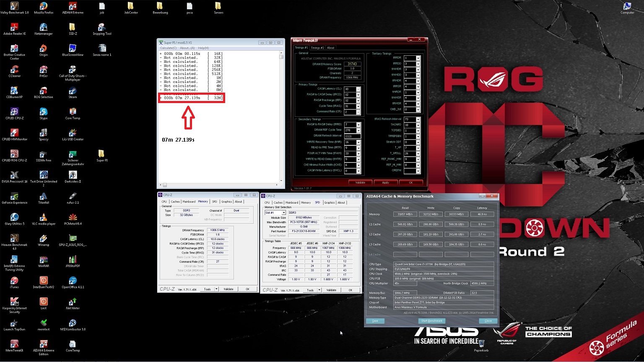Select the Super PI folder icon
Image resolution: width=644 pixels, height=362 pixels.
point(102,155)
